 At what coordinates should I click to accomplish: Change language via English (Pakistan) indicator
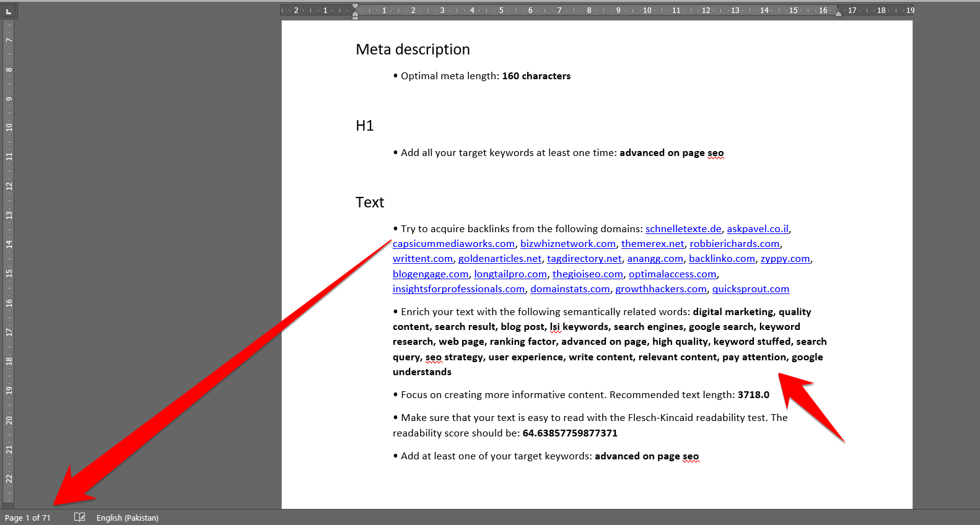[127, 518]
